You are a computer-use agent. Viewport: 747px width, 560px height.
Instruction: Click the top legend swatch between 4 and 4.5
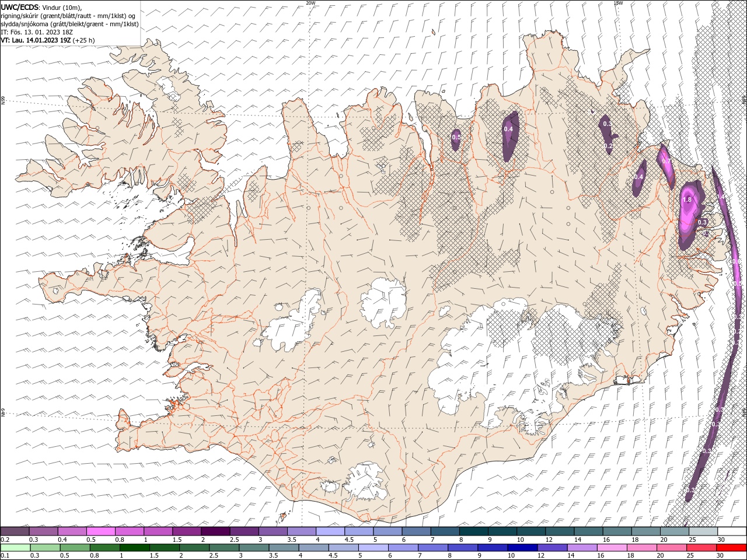coord(330,531)
